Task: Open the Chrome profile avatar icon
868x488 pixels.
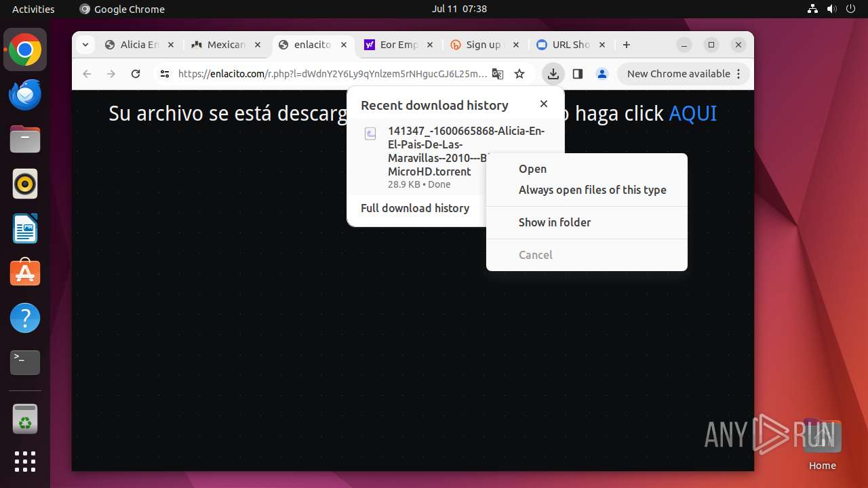Action: [602, 74]
